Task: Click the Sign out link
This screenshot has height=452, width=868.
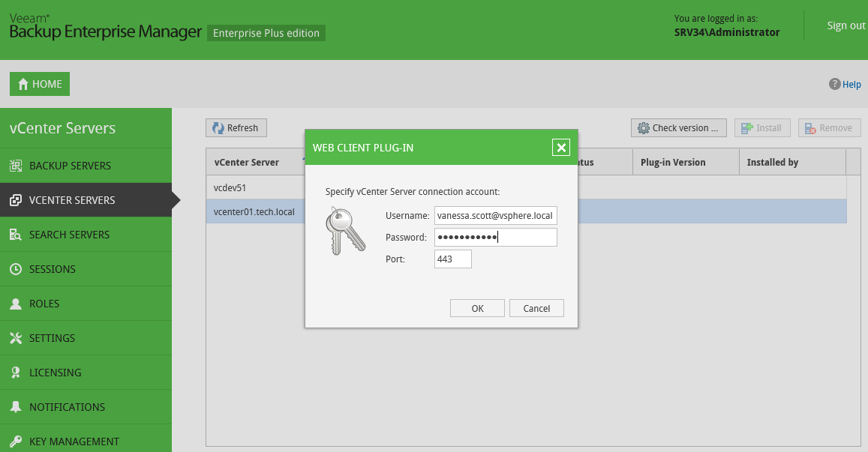Action: pos(845,25)
